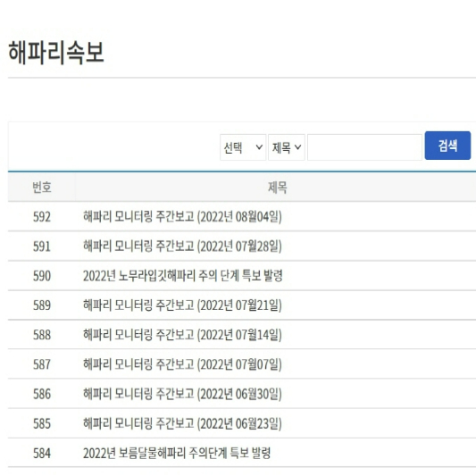The image size is (476, 476).
Task: Open 해파리 모니터링 주간보고 (2022년 07월28일)
Action: click(x=182, y=246)
